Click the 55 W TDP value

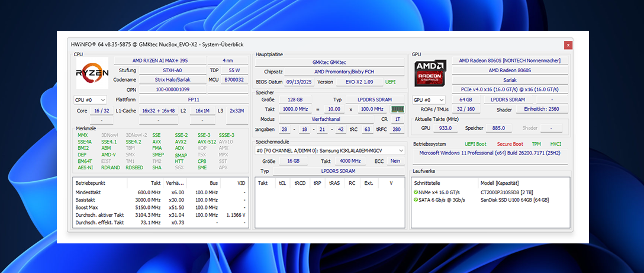pos(234,70)
